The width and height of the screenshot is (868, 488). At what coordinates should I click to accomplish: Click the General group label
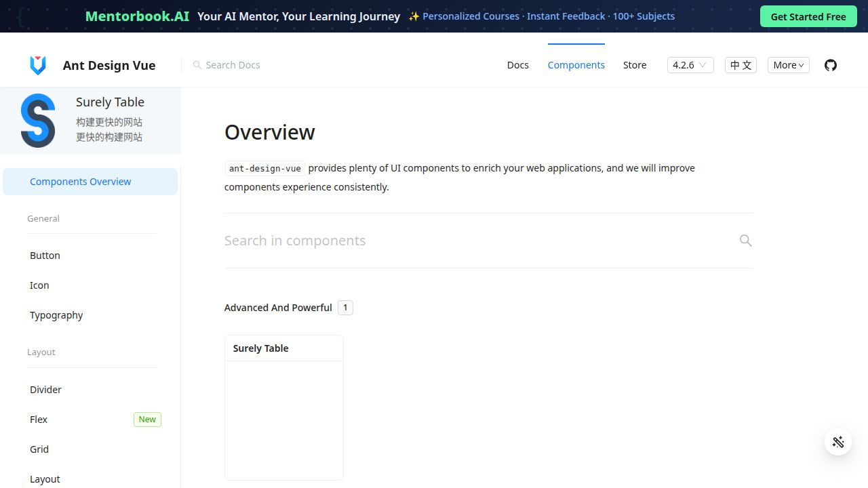click(x=43, y=218)
